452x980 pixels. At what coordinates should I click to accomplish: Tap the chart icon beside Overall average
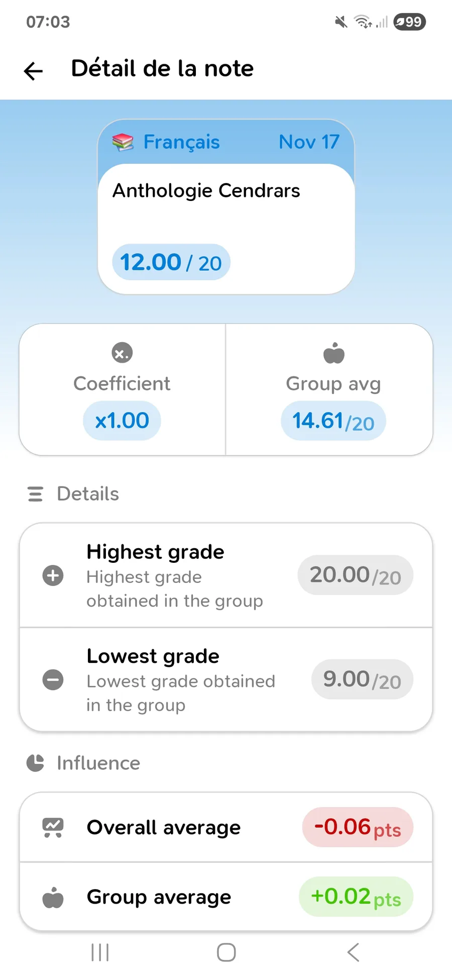(x=53, y=827)
